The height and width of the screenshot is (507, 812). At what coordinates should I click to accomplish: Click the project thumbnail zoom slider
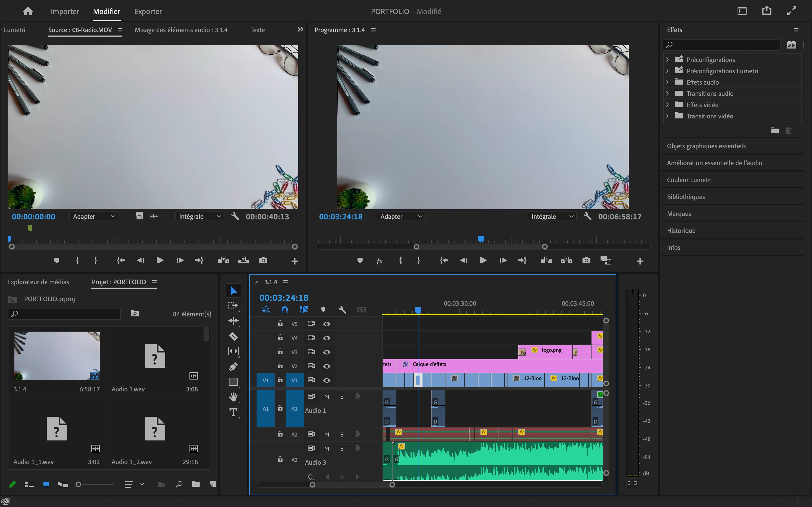pos(78,484)
